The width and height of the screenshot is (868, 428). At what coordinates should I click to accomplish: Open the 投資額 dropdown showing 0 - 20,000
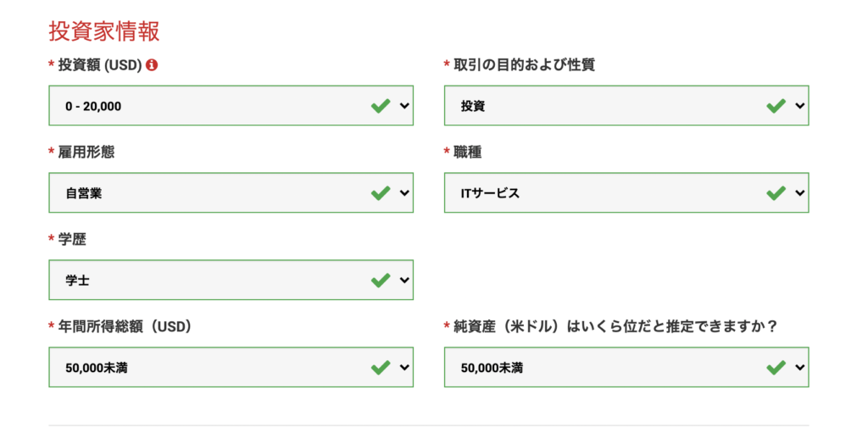212,106
